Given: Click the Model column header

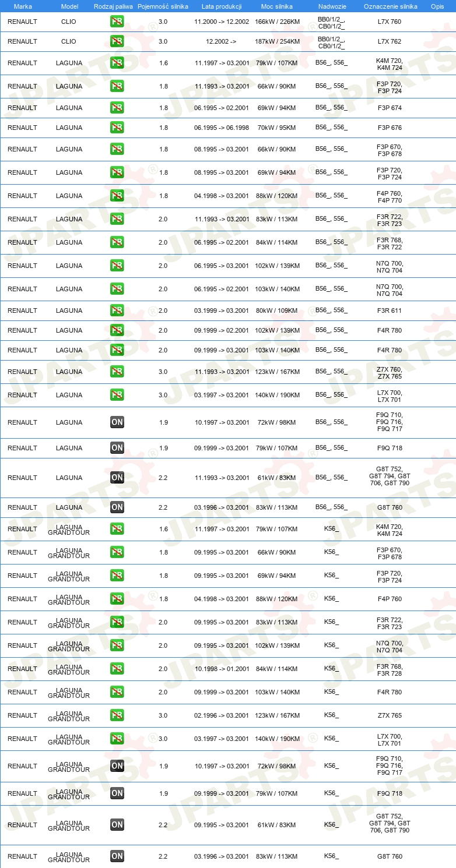Looking at the screenshot, I should 69,6.
